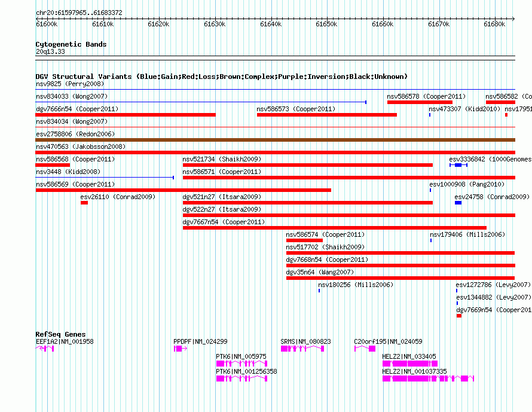Select the nsv834033 (Wong2007) blue gain line
532x412 pixels.
tap(201, 102)
